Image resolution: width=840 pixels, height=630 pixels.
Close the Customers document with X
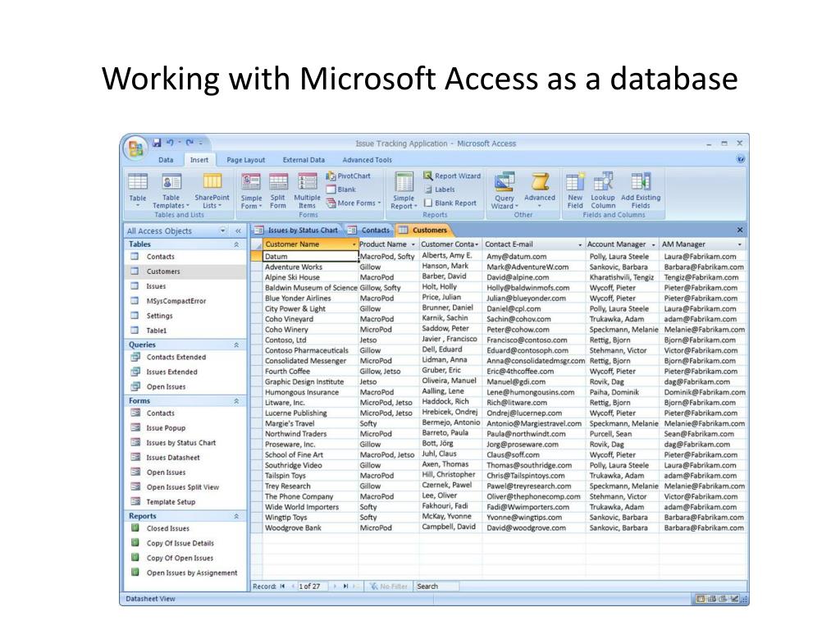(740, 230)
